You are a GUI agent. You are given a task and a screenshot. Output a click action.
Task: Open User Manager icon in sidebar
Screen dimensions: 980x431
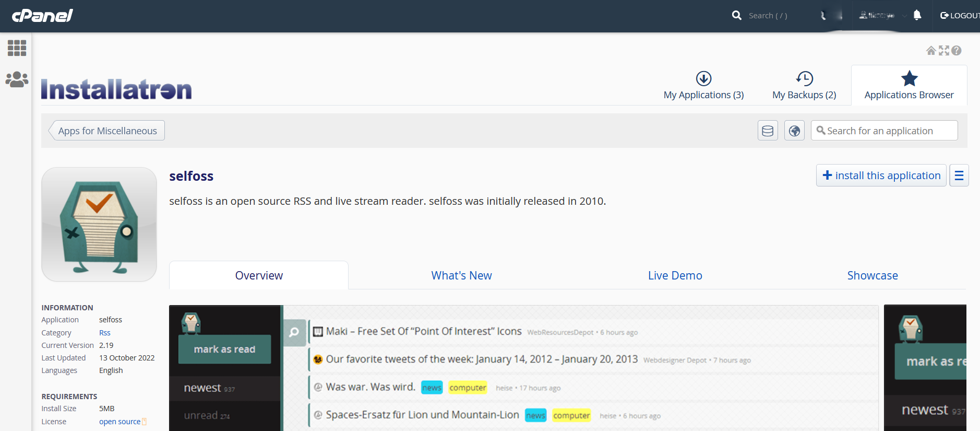click(17, 79)
